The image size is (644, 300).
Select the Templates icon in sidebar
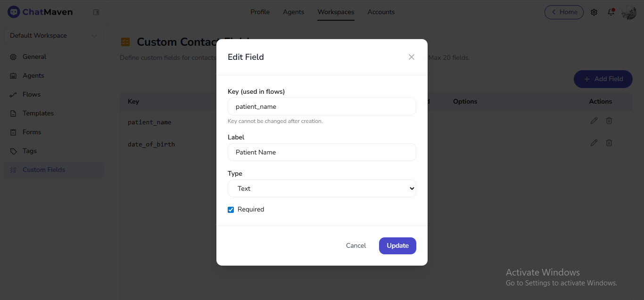pyautogui.click(x=13, y=113)
